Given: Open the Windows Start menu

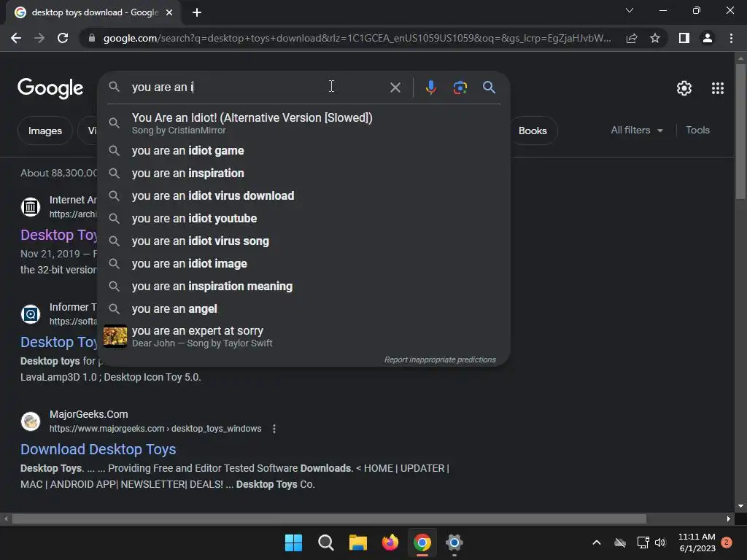Looking at the screenshot, I should (293, 542).
